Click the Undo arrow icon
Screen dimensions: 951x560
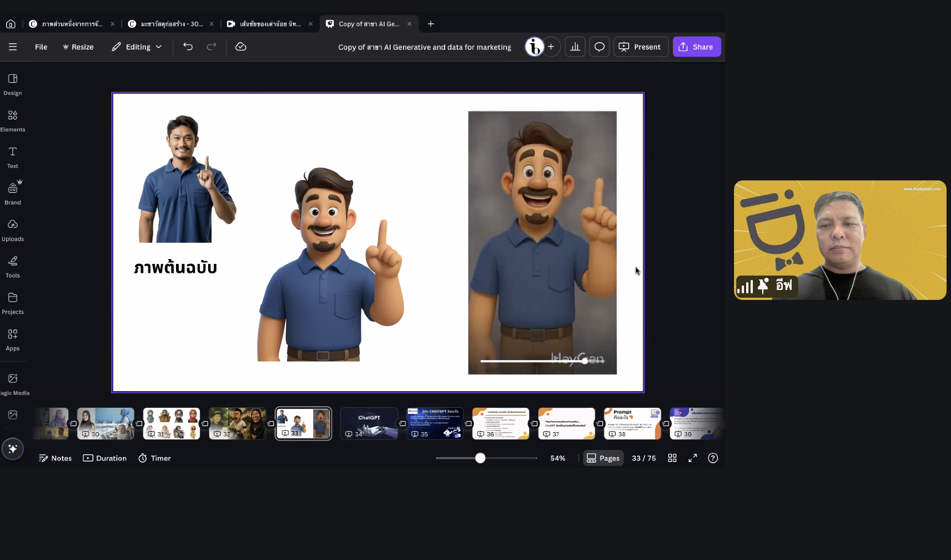point(188,47)
